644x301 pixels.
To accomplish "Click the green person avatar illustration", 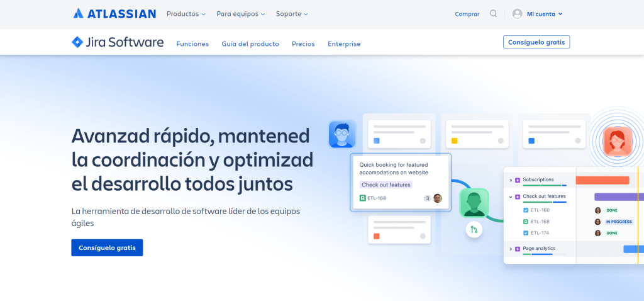I will [x=474, y=202].
